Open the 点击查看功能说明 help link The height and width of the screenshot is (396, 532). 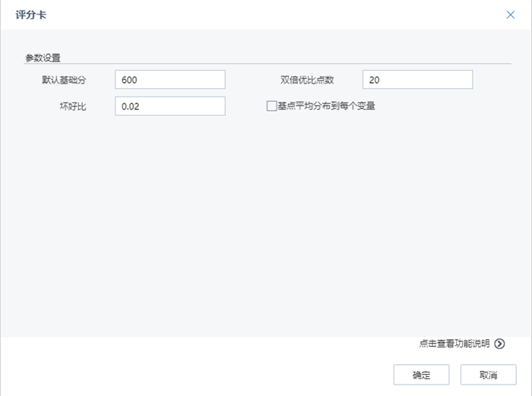coord(454,344)
